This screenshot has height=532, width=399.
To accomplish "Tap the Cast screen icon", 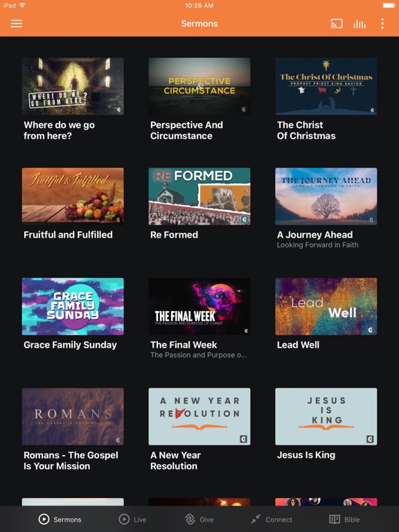I will (336, 24).
